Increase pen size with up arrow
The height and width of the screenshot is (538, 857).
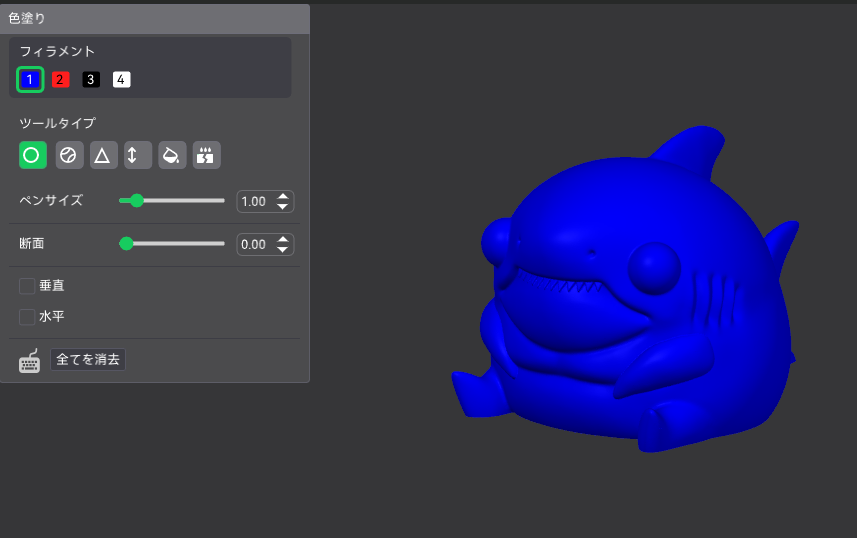pyautogui.click(x=283, y=196)
